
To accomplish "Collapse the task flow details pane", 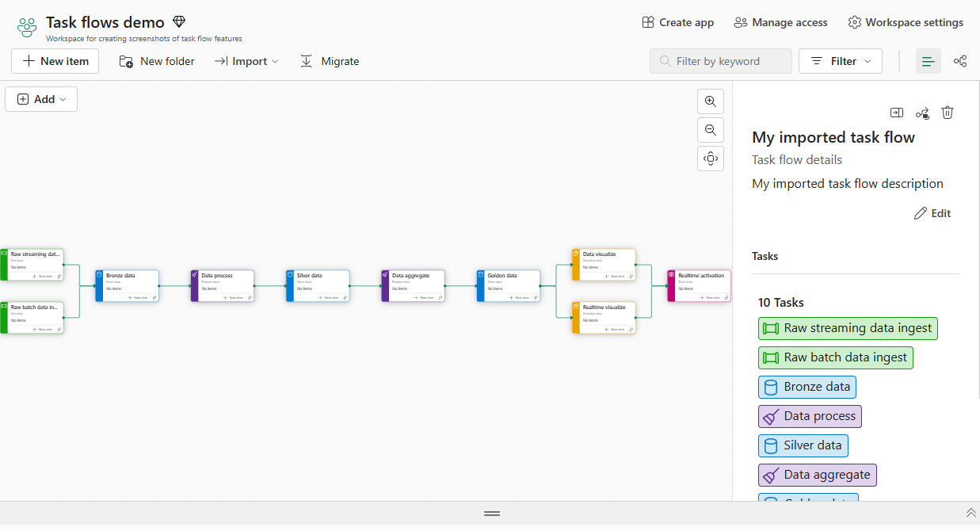I will pyautogui.click(x=896, y=113).
